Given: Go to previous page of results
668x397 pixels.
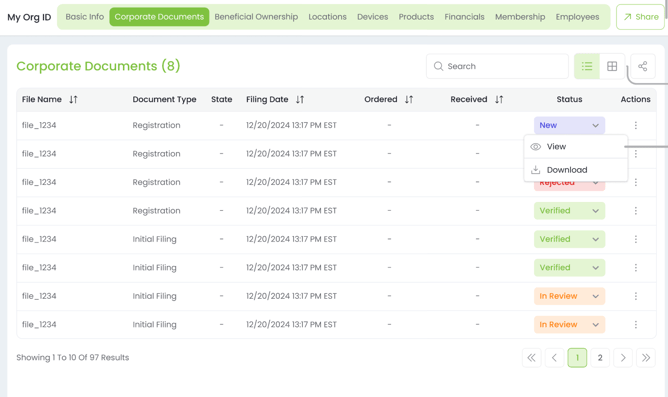Looking at the screenshot, I should click(x=554, y=358).
